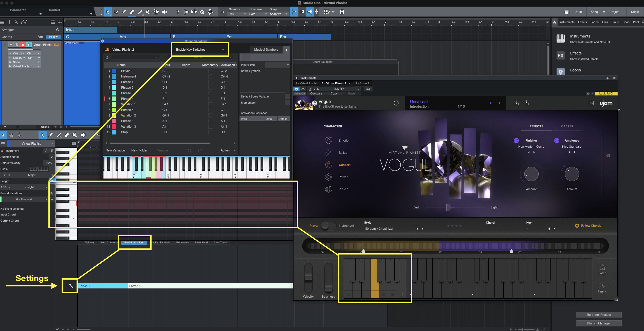The width and height of the screenshot is (644, 331).
Task: Click the Phrase 4 event in Sound Variations lane
Action: click(210, 286)
